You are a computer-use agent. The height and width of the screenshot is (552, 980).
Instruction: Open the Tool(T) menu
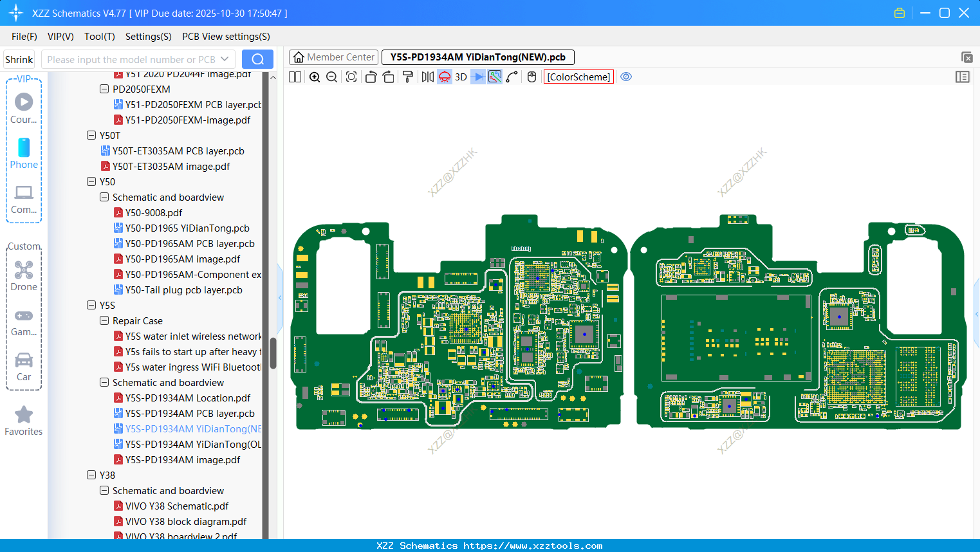[99, 37]
